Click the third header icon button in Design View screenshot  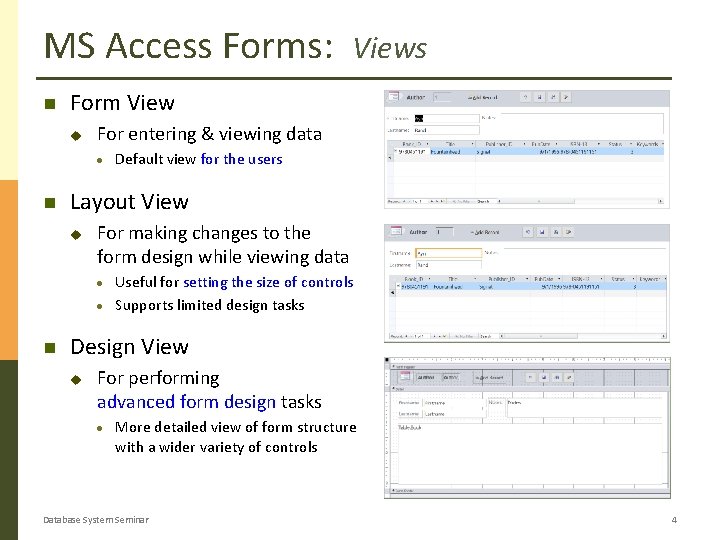coord(557,377)
